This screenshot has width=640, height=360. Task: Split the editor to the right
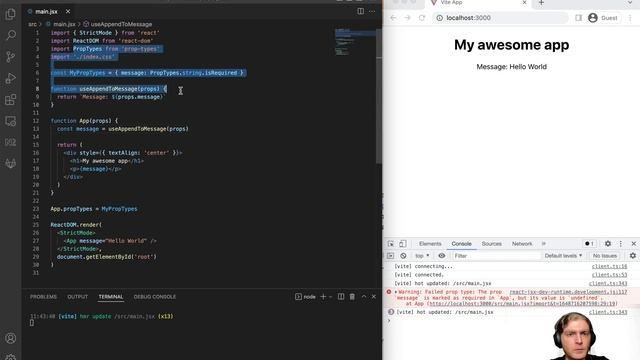pyautogui.click(x=360, y=11)
